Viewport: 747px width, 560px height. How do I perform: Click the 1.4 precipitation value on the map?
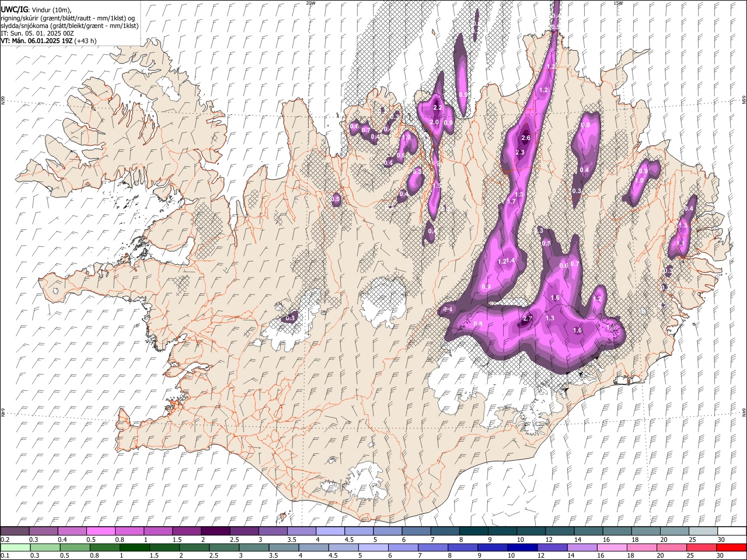click(510, 261)
